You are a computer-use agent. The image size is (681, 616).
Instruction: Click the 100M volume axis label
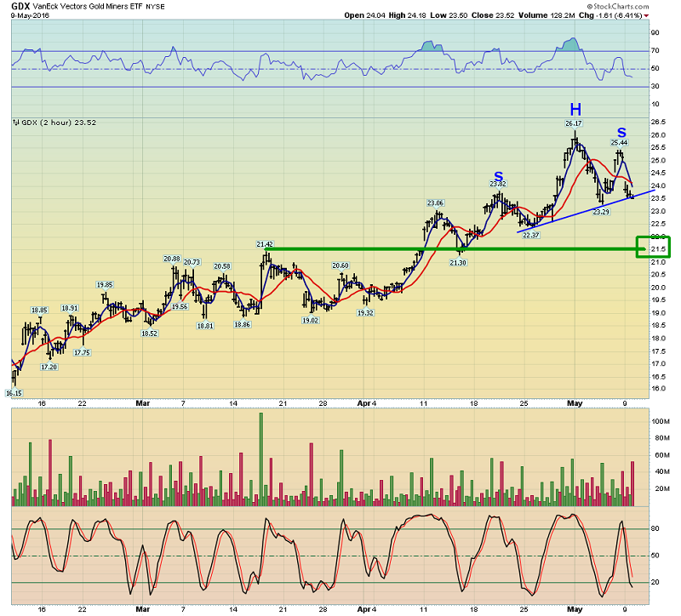[x=661, y=421]
